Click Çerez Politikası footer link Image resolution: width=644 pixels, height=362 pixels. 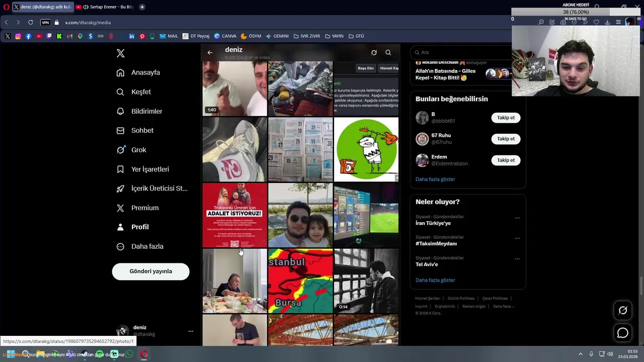click(x=495, y=299)
